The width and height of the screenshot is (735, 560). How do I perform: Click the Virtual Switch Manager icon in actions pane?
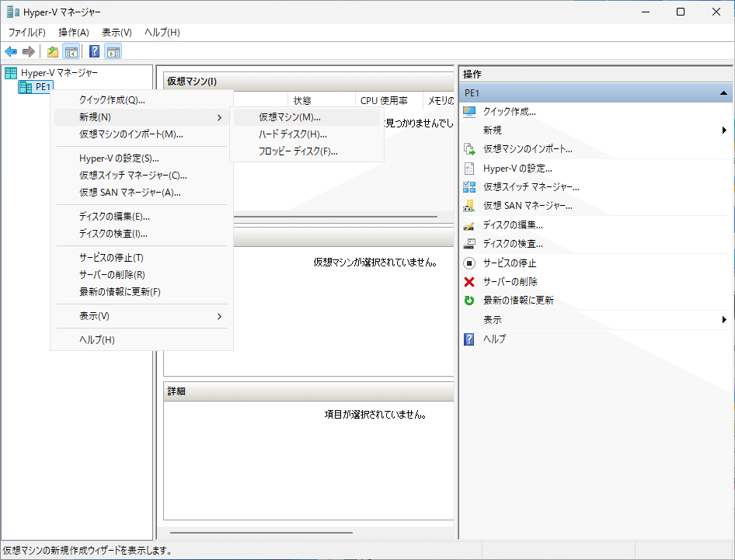coord(469,187)
